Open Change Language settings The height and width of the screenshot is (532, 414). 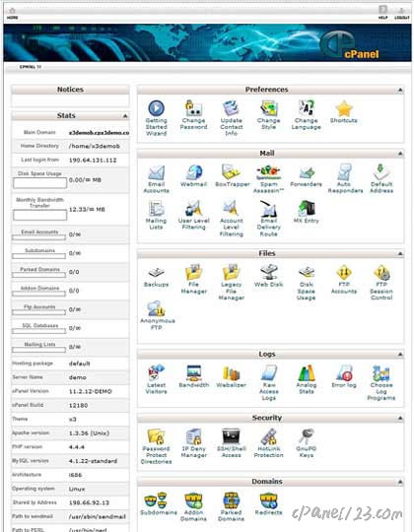point(307,114)
